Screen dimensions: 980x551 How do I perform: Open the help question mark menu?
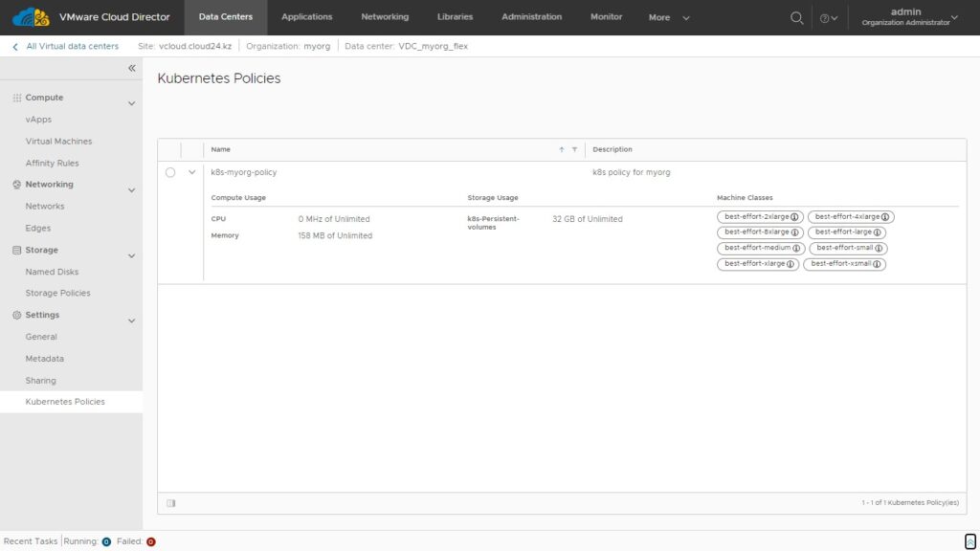pos(829,18)
